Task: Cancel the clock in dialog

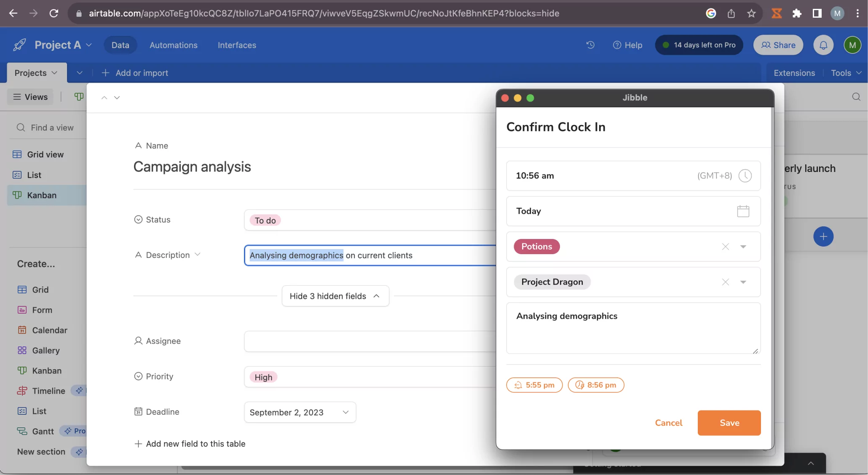Action: coord(668,423)
